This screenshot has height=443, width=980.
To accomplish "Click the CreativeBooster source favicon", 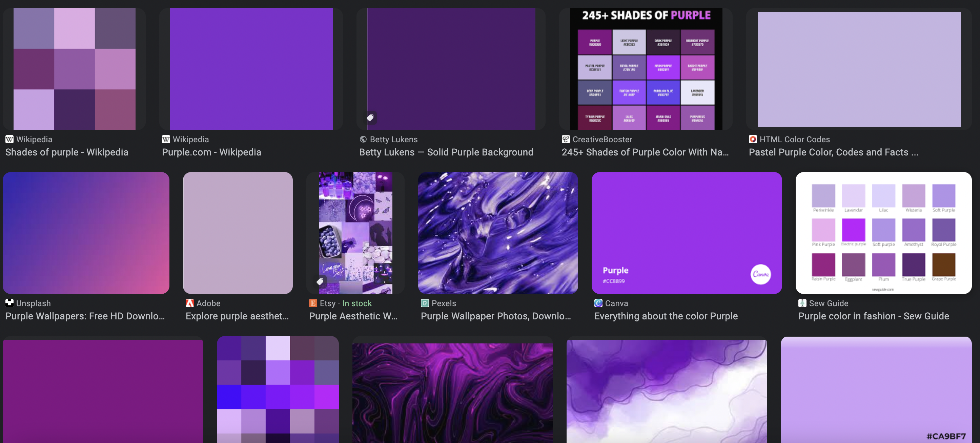I will pyautogui.click(x=566, y=139).
